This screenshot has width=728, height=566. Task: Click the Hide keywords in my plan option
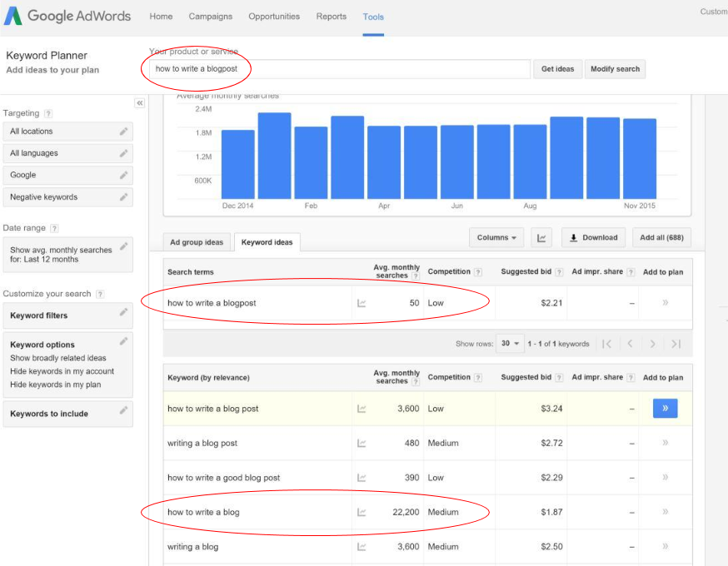coord(55,385)
